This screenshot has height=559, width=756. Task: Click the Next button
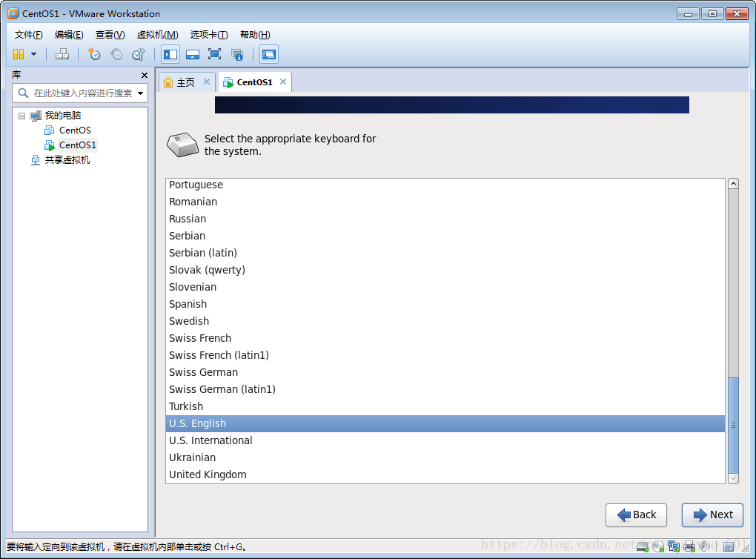click(x=712, y=515)
